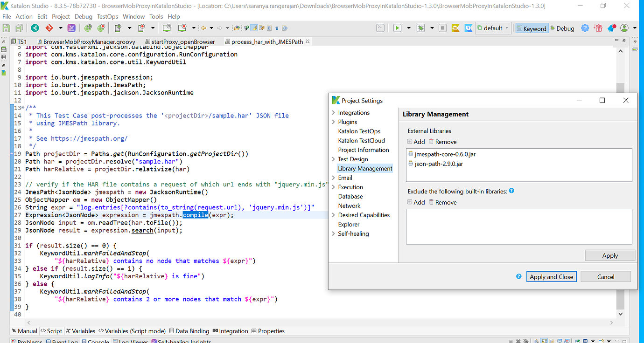644x343 pixels.
Task: Stop the running execution
Action: pyautogui.click(x=442, y=28)
